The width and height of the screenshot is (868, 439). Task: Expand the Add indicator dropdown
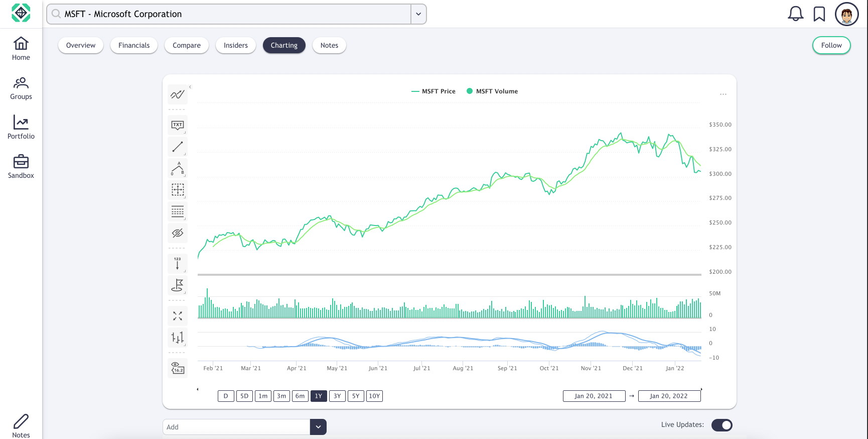318,426
